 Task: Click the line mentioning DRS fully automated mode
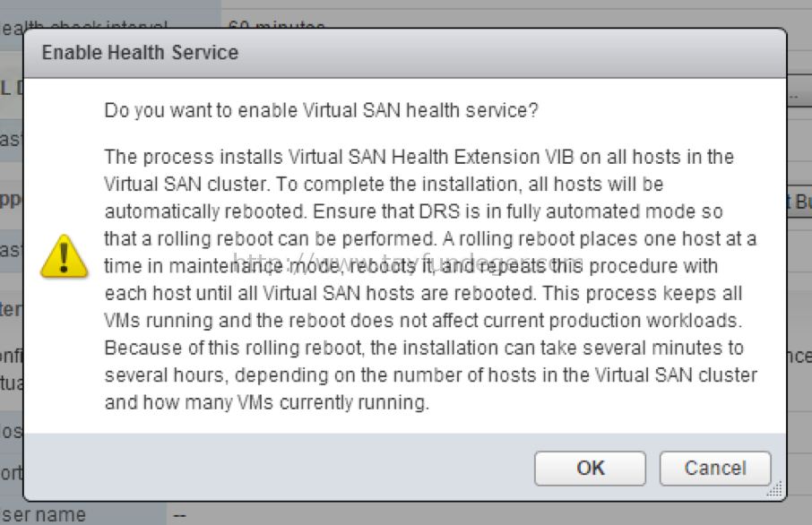413,211
